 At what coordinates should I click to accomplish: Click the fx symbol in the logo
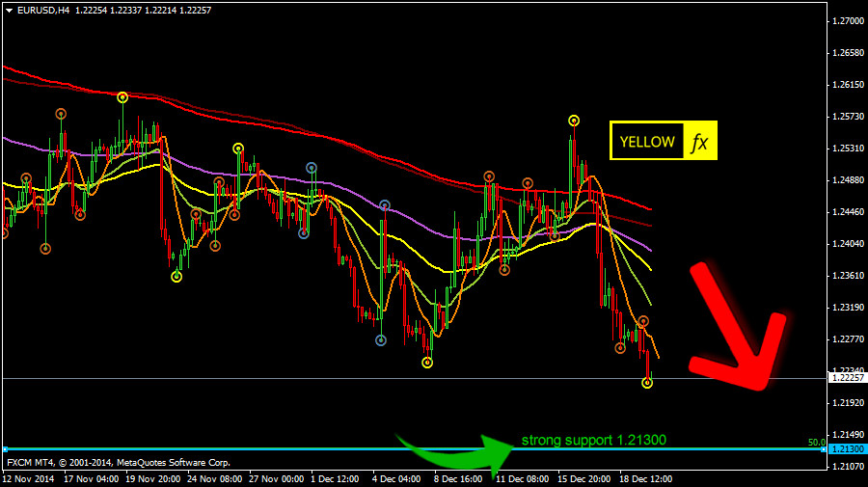tap(700, 142)
